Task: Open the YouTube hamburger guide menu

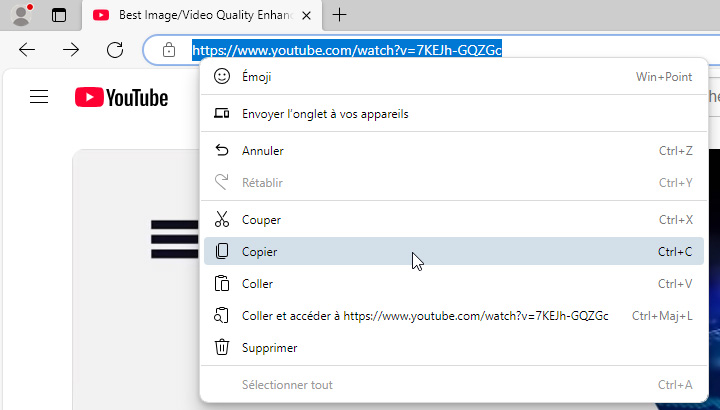Action: tap(39, 97)
